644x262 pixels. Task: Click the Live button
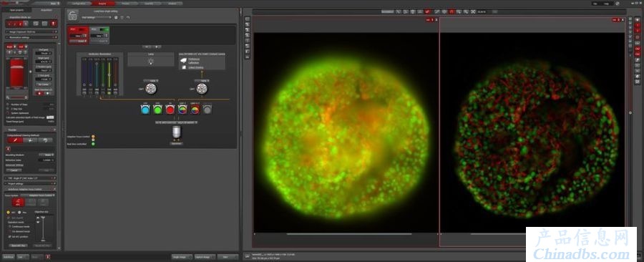[x=23, y=257]
